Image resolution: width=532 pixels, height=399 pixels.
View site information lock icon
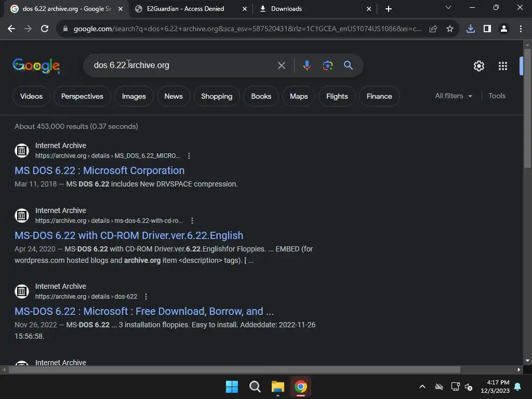(x=65, y=29)
